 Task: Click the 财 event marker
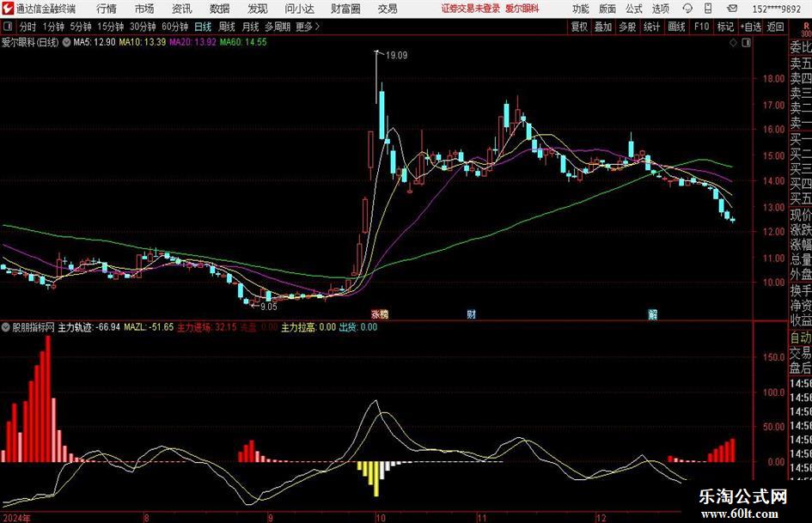pos(471,313)
